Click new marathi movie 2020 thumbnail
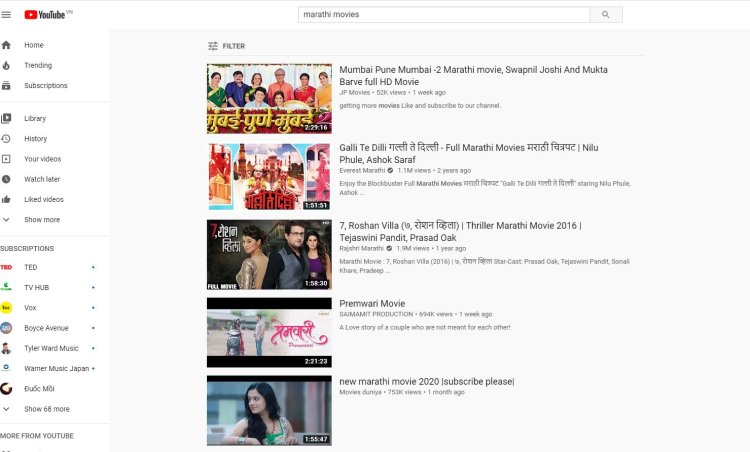Screen dimensions: 750x452 [269, 410]
